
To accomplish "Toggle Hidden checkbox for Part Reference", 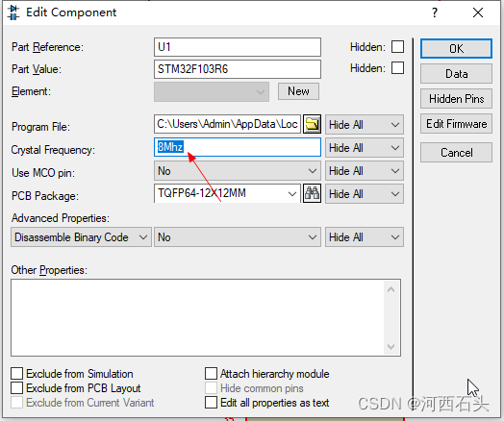I will click(x=397, y=47).
